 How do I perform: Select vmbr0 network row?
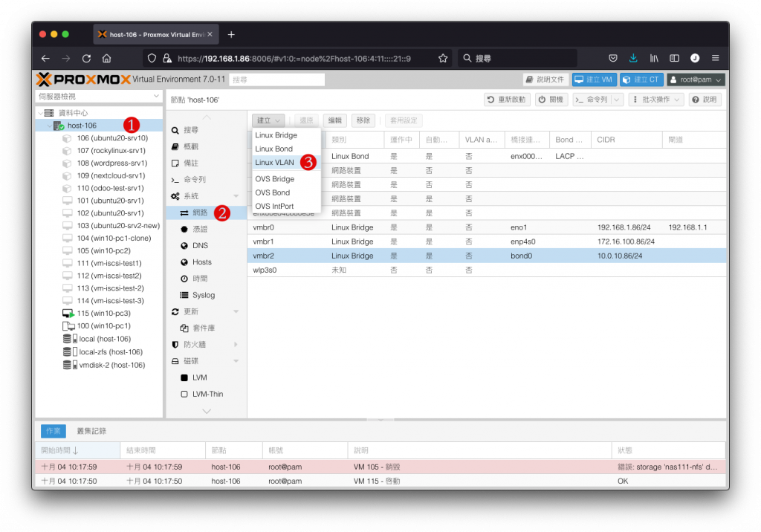(486, 227)
